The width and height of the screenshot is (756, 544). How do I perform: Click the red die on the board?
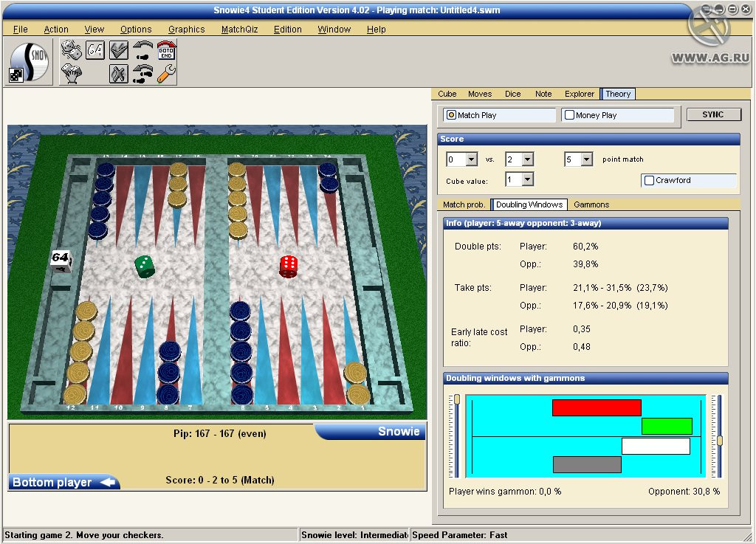coord(289,266)
